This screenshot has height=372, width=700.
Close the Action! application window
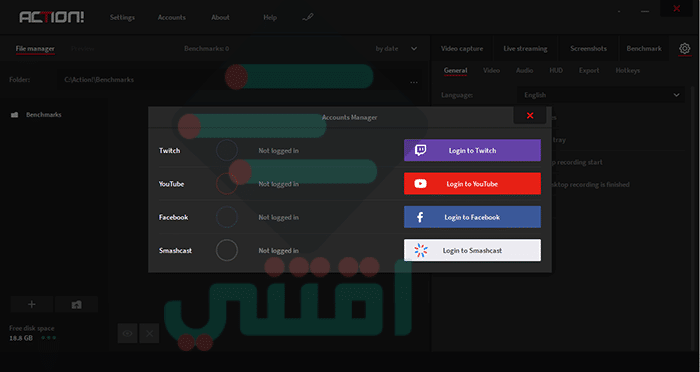[676, 9]
